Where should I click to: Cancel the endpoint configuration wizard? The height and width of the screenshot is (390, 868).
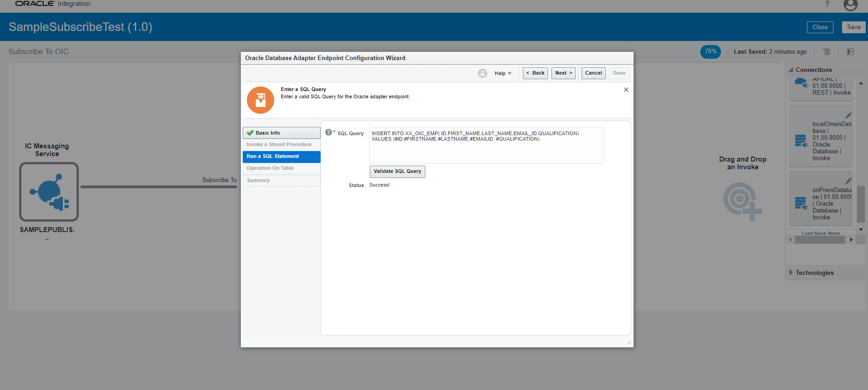(593, 73)
